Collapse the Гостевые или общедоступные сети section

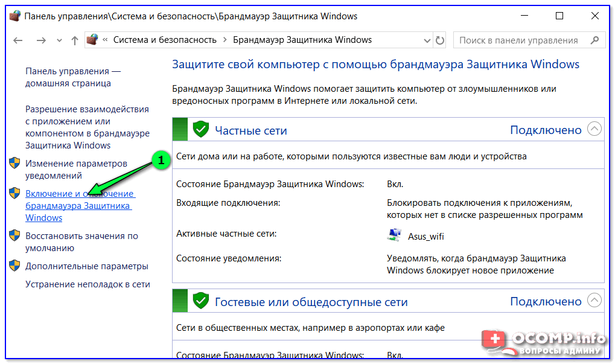tap(594, 301)
